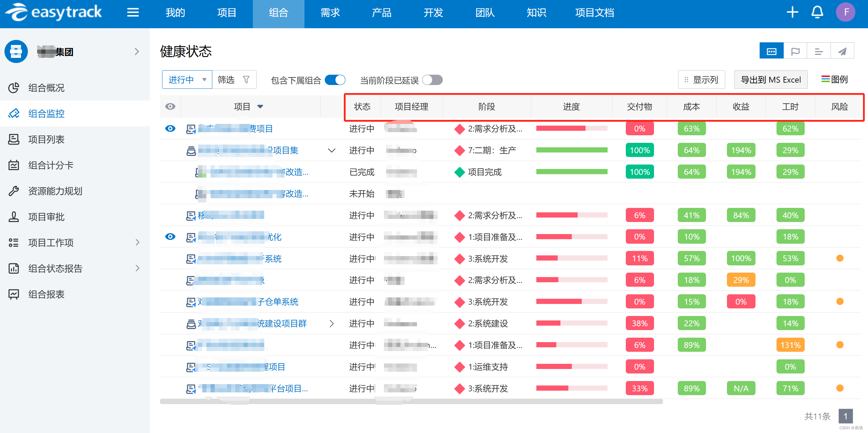Collapse the 项目集 row chevron
This screenshot has width=868, height=433.
331,150
